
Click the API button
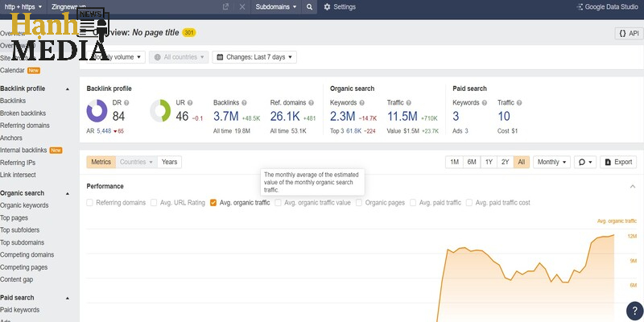[x=629, y=34]
